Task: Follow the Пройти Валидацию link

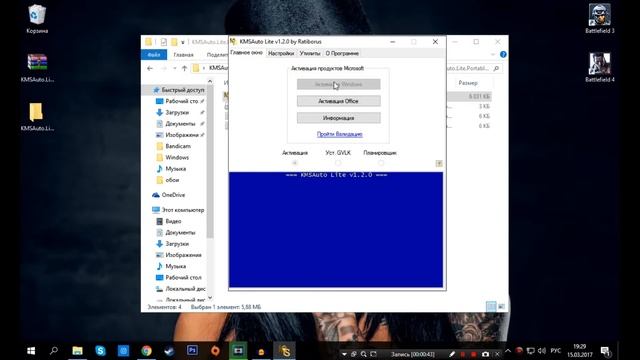Action: coord(340,134)
